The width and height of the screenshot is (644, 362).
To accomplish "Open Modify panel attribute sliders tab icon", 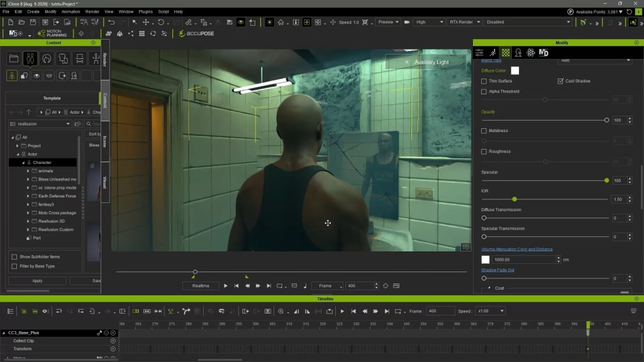I will [x=479, y=53].
